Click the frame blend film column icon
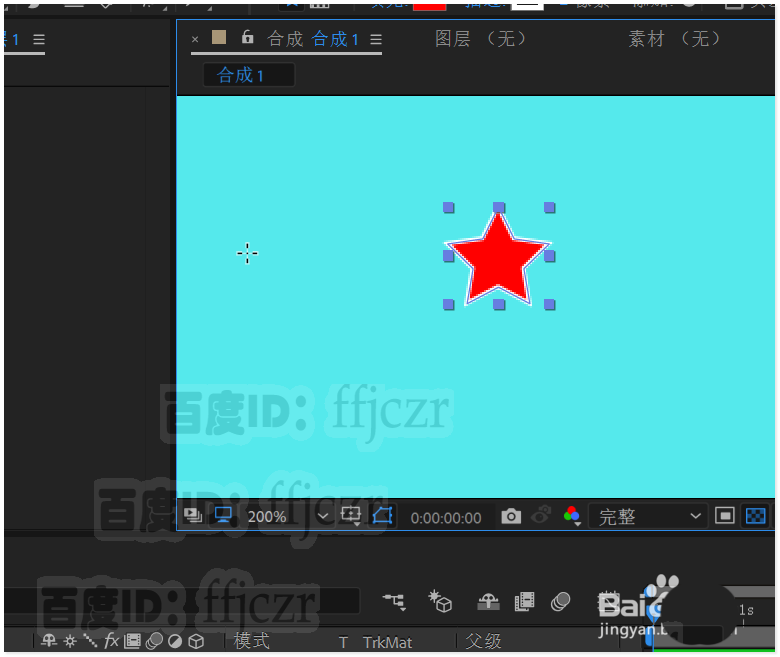The height and width of the screenshot is (657, 780). tap(132, 641)
